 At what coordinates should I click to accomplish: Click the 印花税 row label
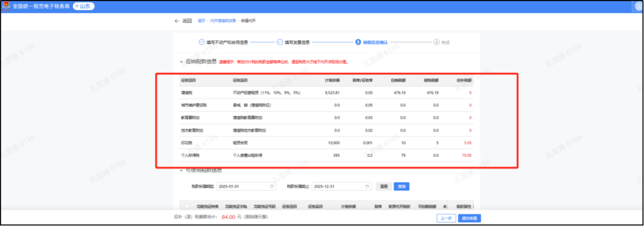pos(186,143)
